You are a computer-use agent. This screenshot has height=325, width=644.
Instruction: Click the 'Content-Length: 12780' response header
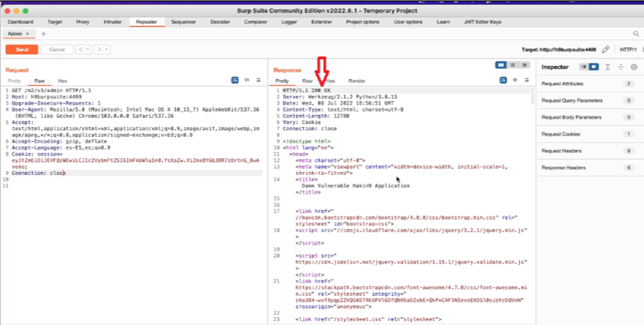click(316, 116)
